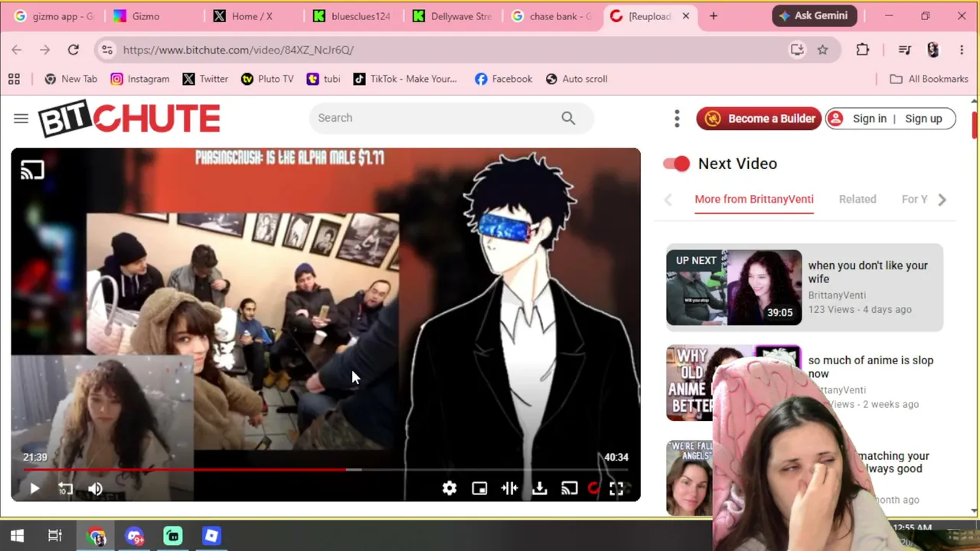Open 'when you don't like your wife' thumbnail
980x551 pixels.
[733, 288]
